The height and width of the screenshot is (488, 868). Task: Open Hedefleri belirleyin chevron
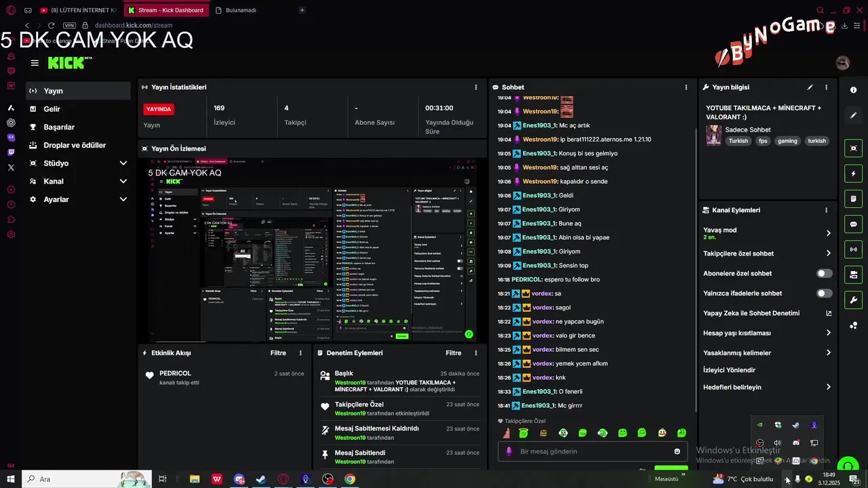(828, 387)
